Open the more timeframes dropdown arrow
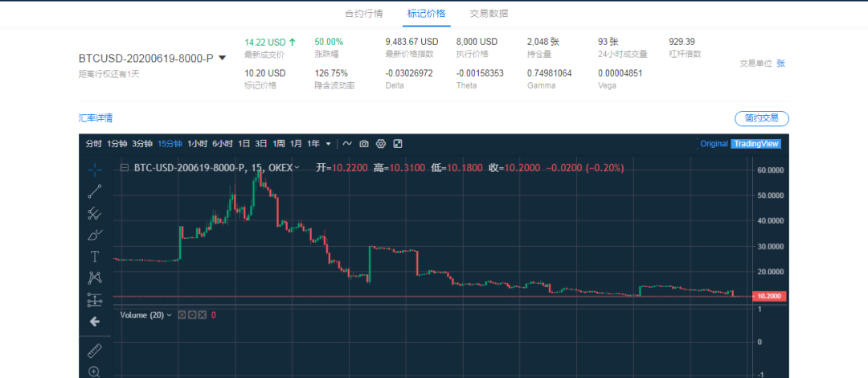Image resolution: width=868 pixels, height=378 pixels. point(328,144)
